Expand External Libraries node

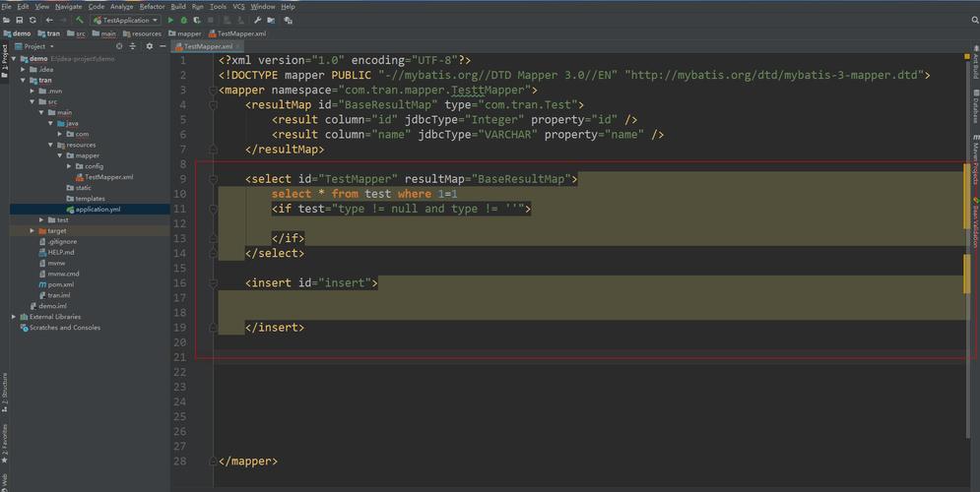point(15,317)
